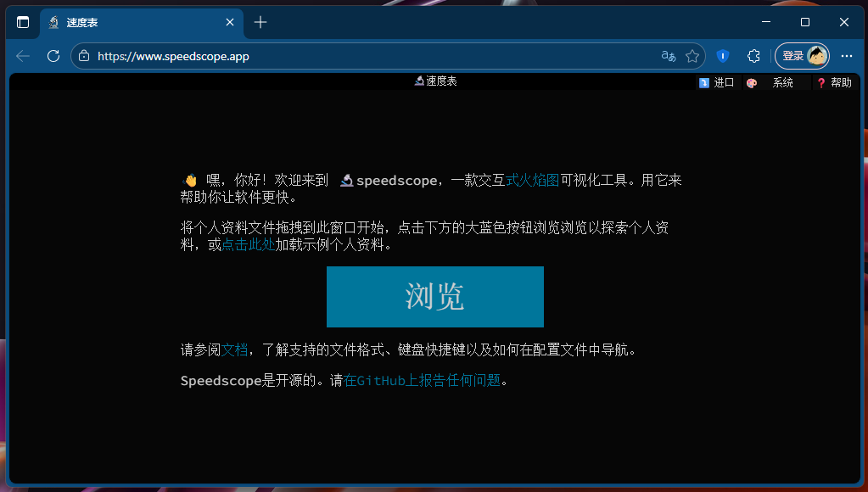The image size is (868, 492).
Task: Follow the 式火焰图 link
Action: tap(532, 180)
